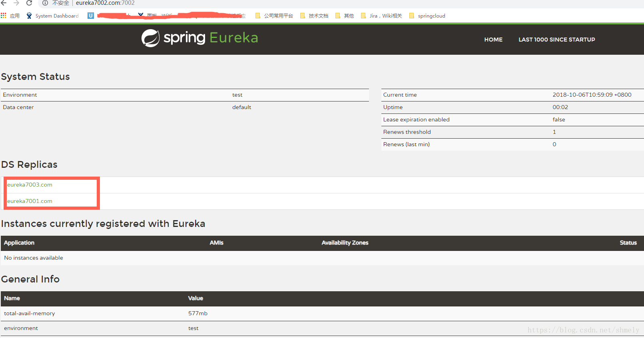Click the DS Replicas heading

[x=29, y=165]
